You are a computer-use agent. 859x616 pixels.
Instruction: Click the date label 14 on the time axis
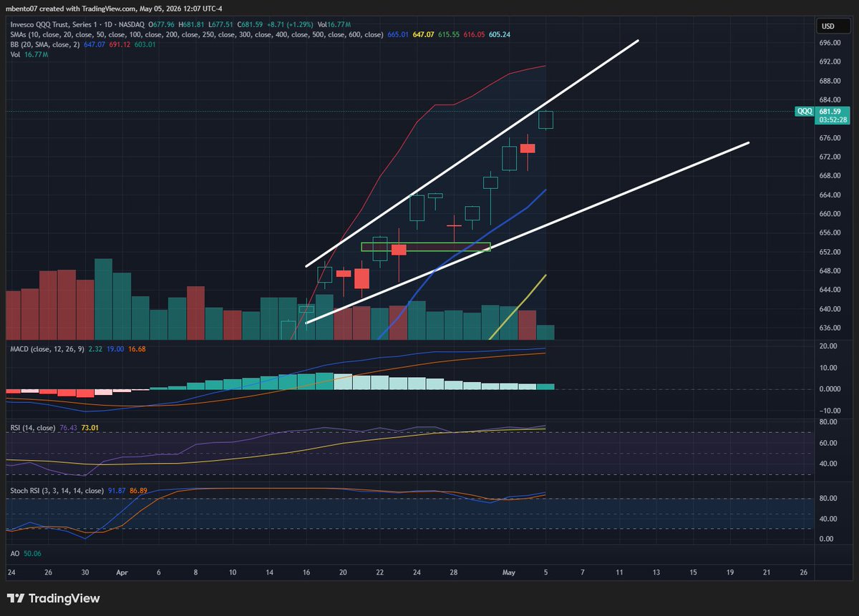[271, 573]
